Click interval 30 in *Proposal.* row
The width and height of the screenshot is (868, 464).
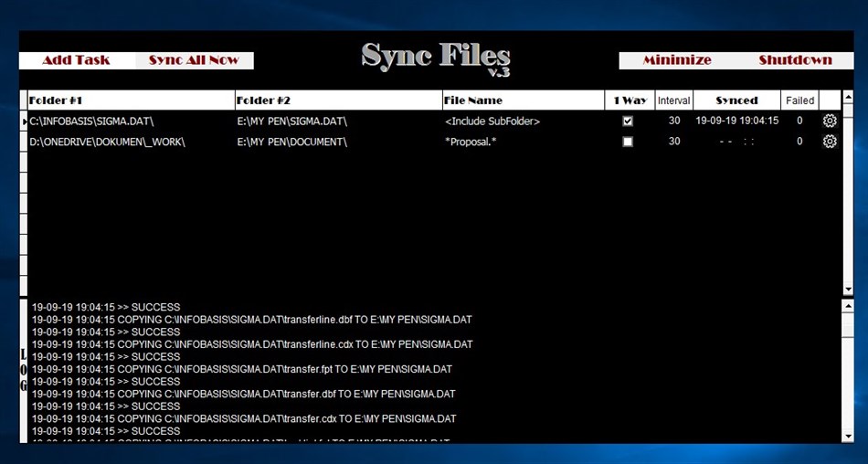point(673,142)
